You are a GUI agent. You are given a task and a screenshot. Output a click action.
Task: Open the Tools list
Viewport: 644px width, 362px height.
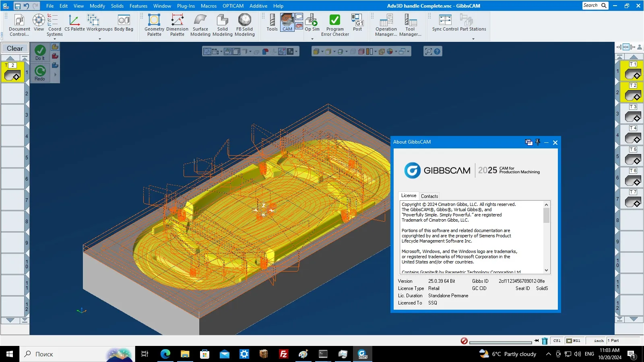[x=272, y=23]
